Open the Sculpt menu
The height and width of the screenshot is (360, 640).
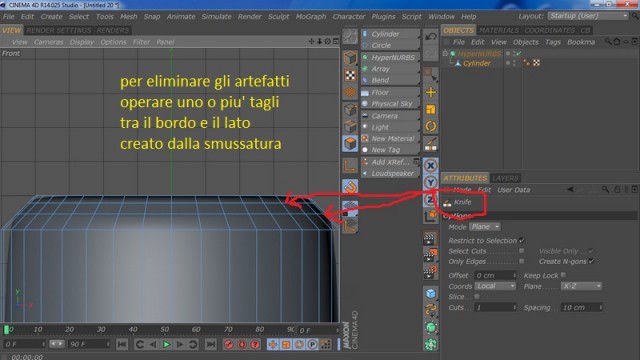point(278,17)
